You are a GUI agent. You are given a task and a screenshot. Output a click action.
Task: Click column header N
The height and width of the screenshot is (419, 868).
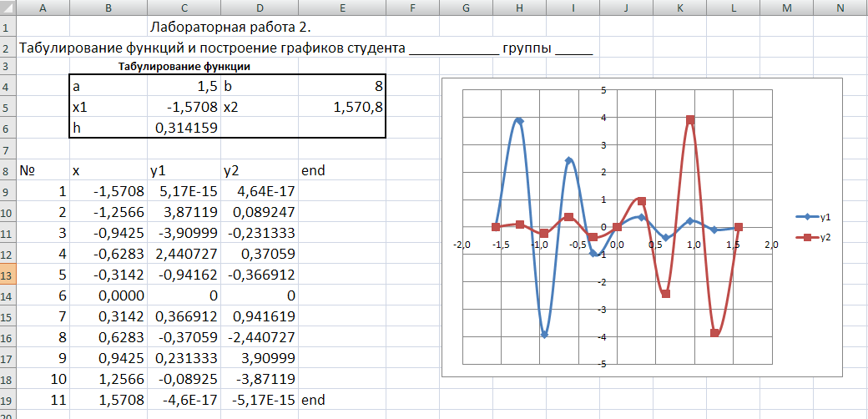tap(840, 8)
